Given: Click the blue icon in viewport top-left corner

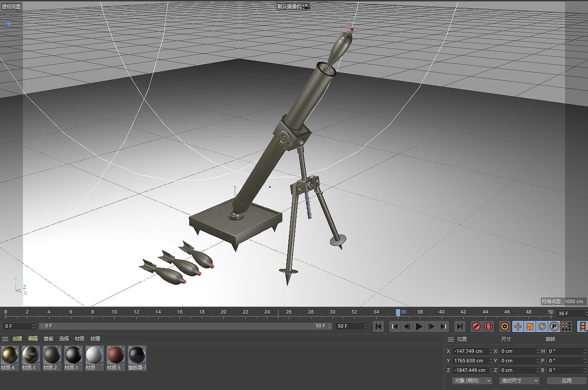Looking at the screenshot, I should [x=7, y=23].
